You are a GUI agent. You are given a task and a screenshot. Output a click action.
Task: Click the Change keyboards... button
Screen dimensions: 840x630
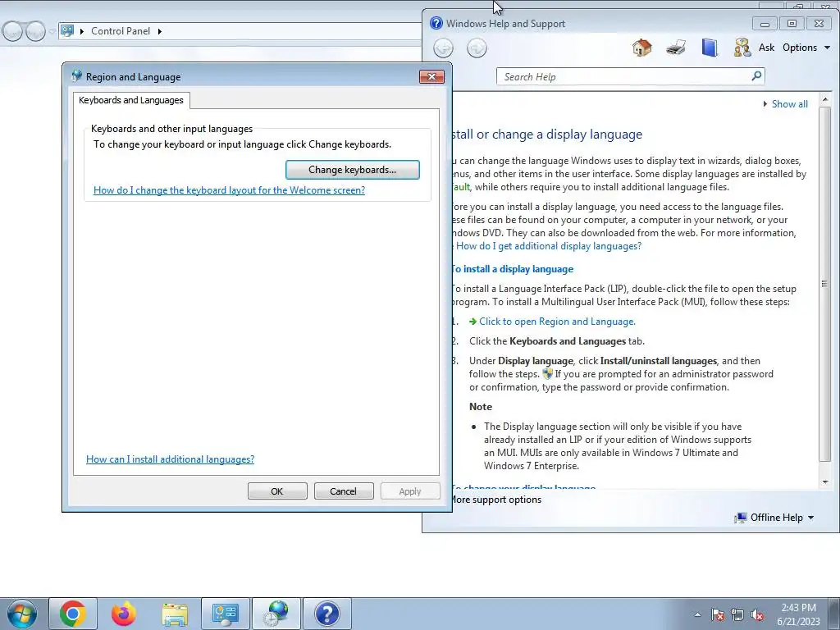[353, 170]
